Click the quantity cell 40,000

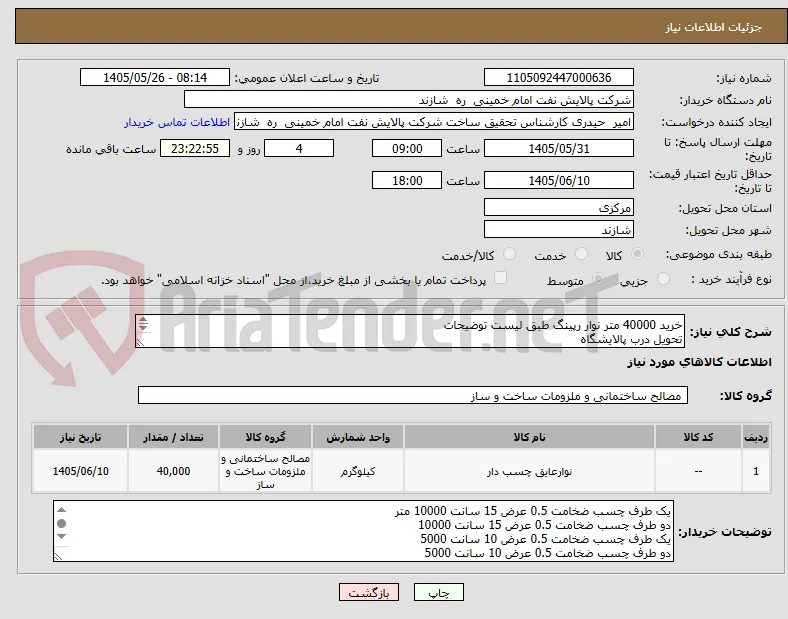click(x=173, y=471)
